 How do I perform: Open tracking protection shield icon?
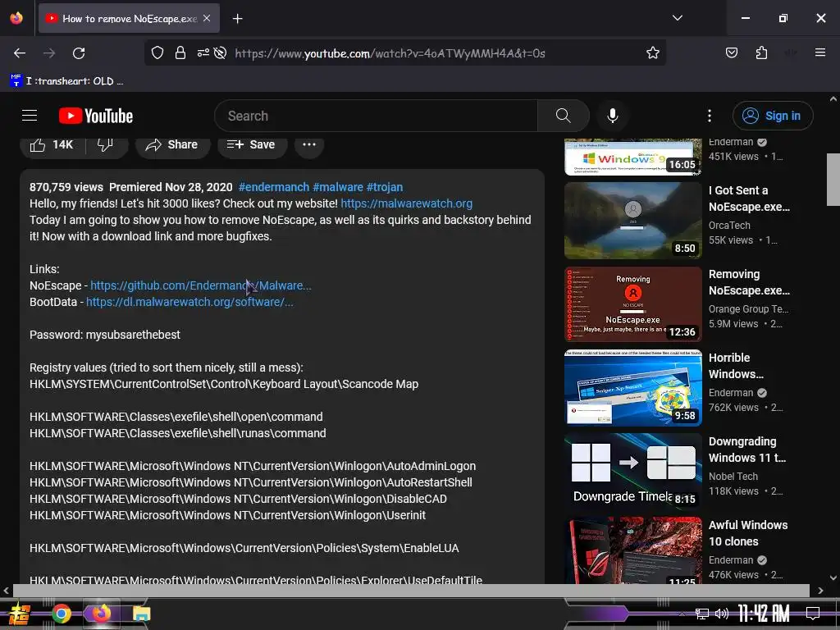157,52
